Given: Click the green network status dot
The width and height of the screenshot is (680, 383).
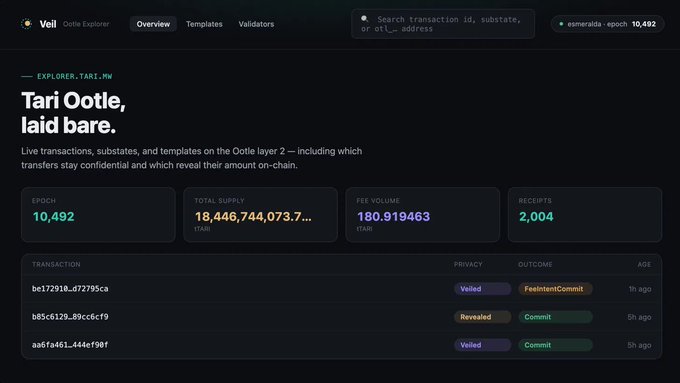Looking at the screenshot, I should pyautogui.click(x=561, y=24).
